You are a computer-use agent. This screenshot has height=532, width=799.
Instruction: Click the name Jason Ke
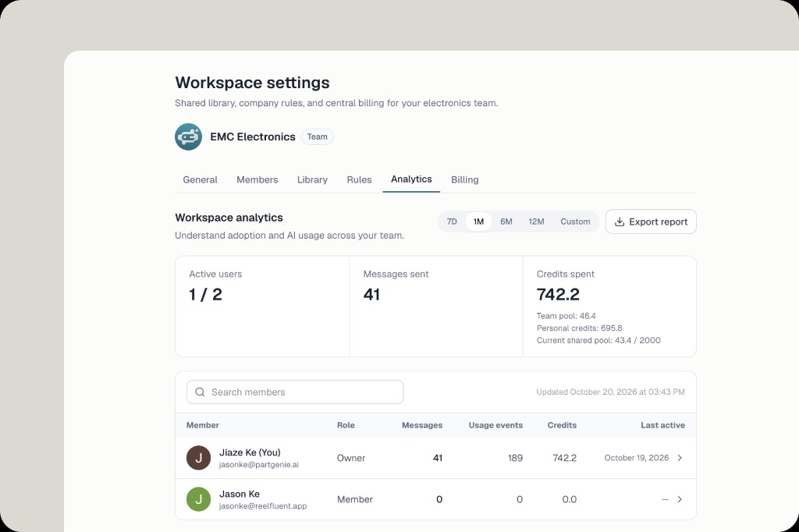[240, 494]
